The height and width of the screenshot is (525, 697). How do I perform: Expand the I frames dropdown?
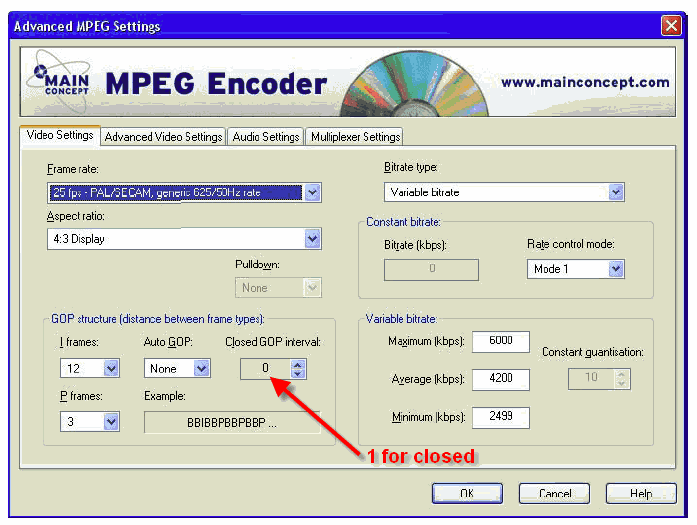coord(111,368)
